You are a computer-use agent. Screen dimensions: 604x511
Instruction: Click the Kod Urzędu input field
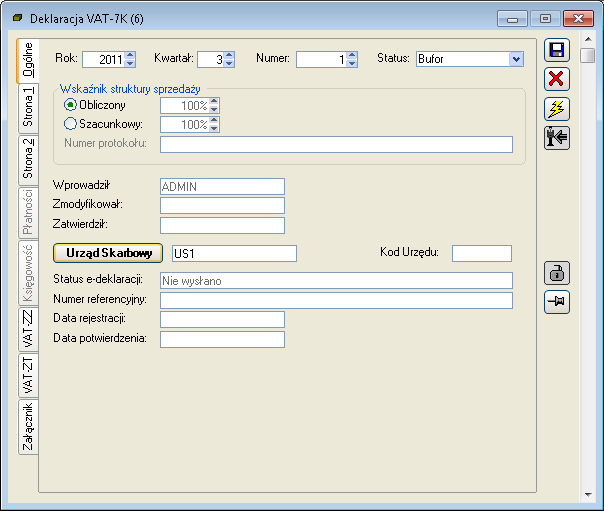click(x=482, y=253)
